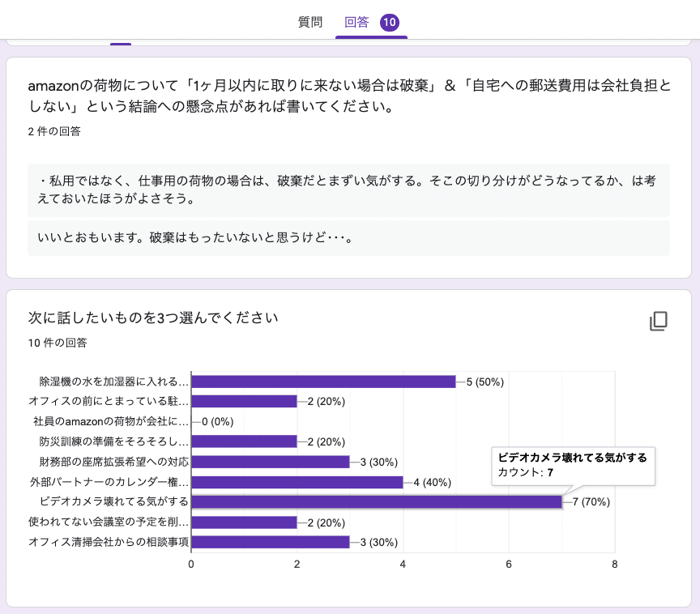
Task: Click the label 使われてない会議室の予定を削除
Action: point(107,522)
